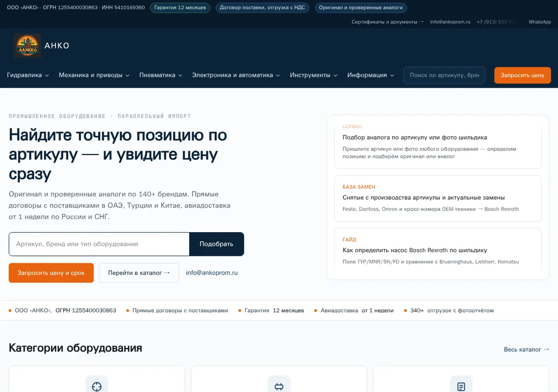Expand the Пневматика dropdown menu

point(161,75)
